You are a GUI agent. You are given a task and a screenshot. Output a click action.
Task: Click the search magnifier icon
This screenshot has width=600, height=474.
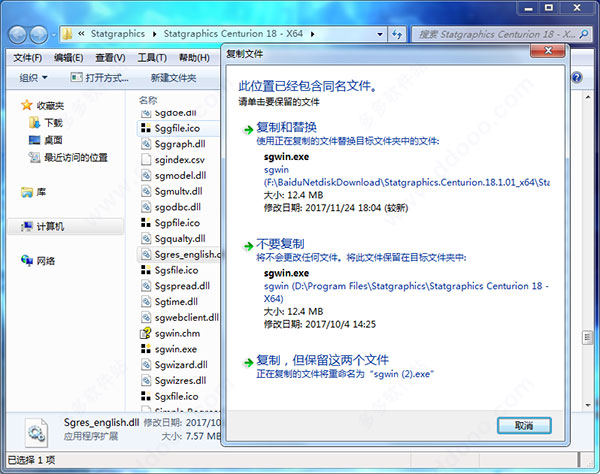tap(584, 34)
